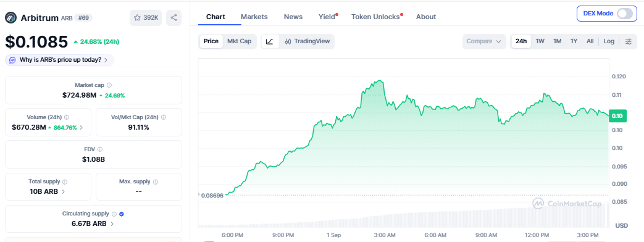Open 'Why is ARB's price up today?'
Image resolution: width=644 pixels, height=242 pixels.
point(59,60)
